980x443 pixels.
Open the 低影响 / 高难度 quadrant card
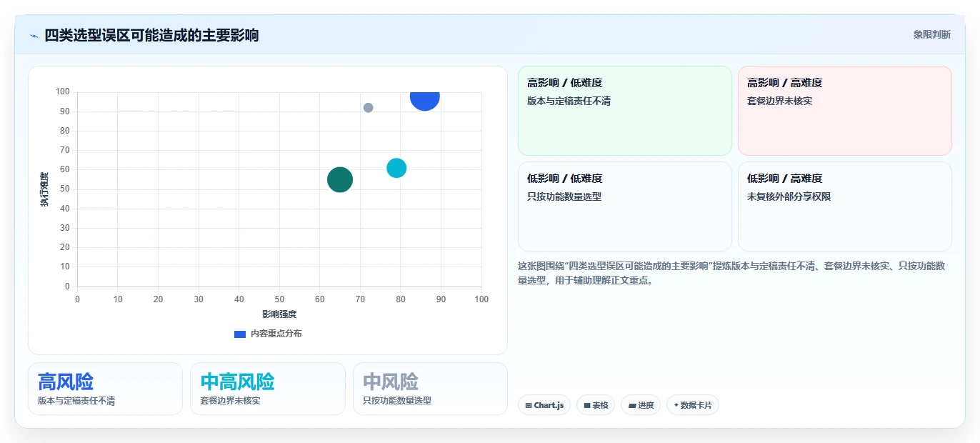click(x=845, y=206)
